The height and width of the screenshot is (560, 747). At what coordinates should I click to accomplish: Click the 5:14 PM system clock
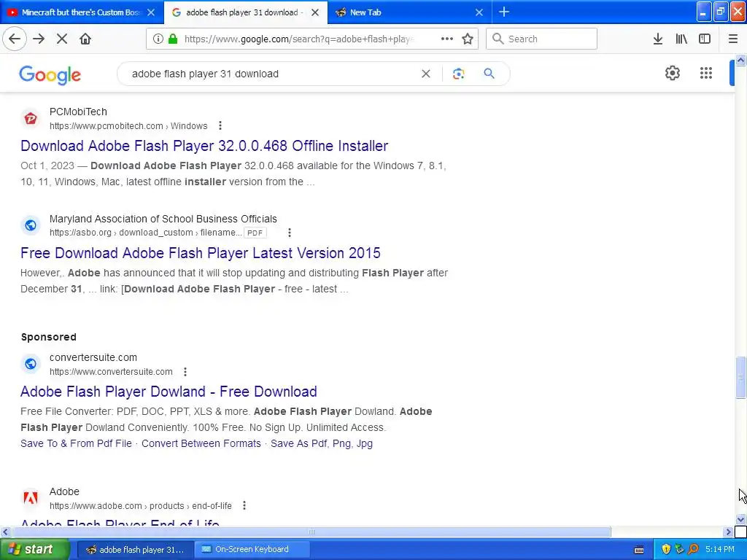coord(720,549)
